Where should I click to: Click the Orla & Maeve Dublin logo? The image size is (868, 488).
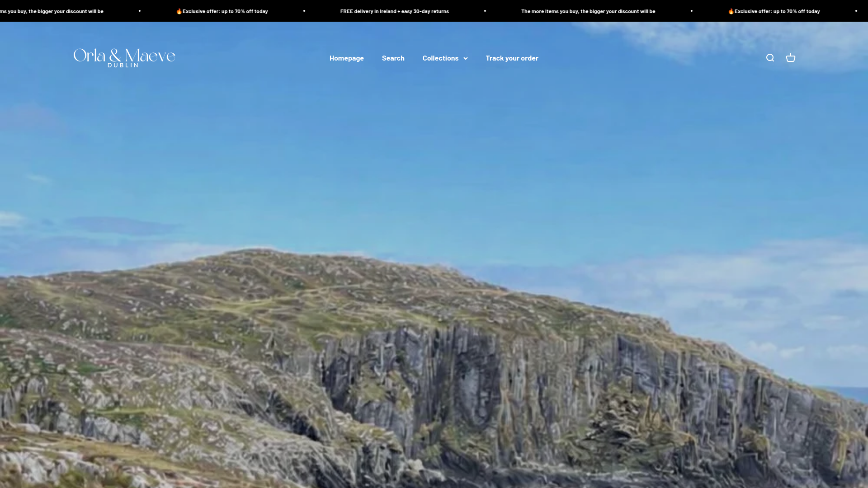124,58
